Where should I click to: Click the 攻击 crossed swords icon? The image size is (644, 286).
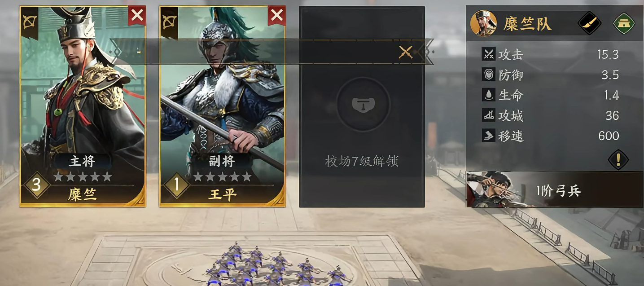click(488, 54)
